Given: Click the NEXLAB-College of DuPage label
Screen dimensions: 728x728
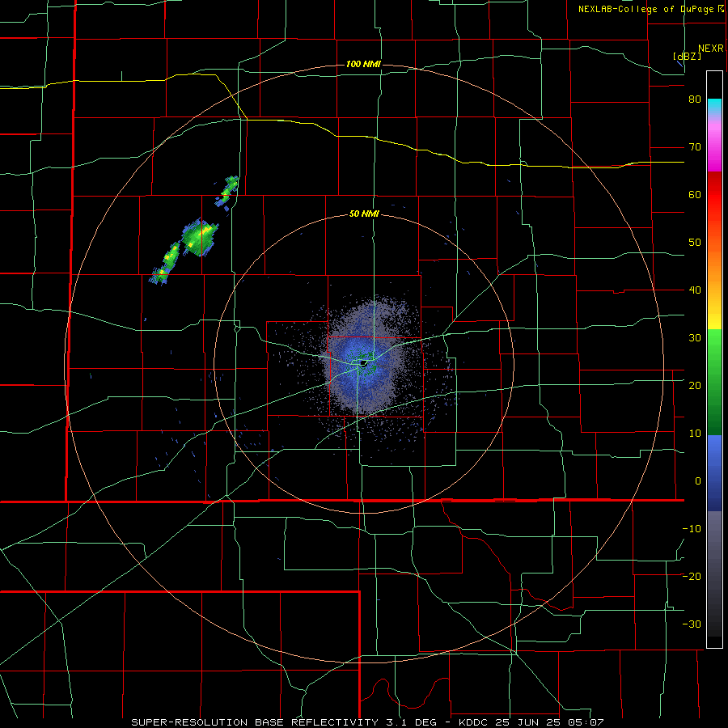Looking at the screenshot, I should click(648, 9).
